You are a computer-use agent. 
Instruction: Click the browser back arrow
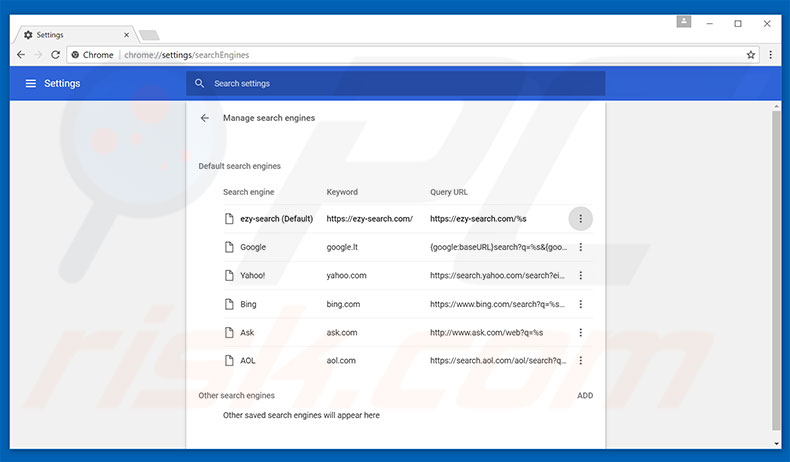click(x=21, y=55)
